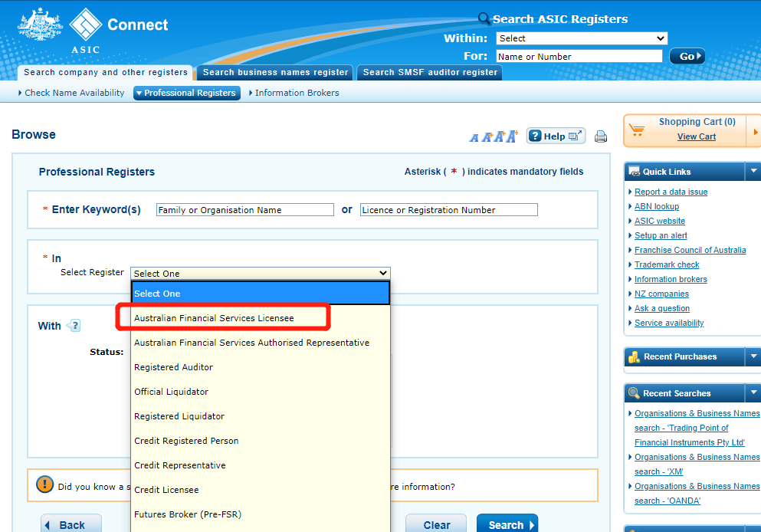Open Trademark check link
Viewport: 761px width, 532px height.
click(667, 264)
